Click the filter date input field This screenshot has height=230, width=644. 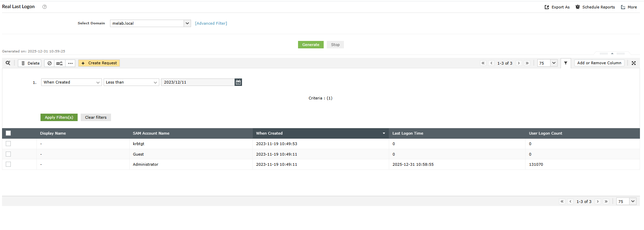point(197,82)
